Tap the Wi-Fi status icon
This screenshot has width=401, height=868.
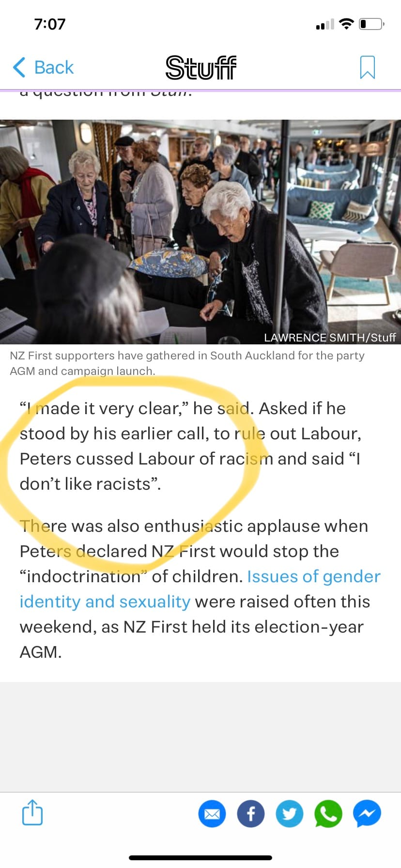346,24
